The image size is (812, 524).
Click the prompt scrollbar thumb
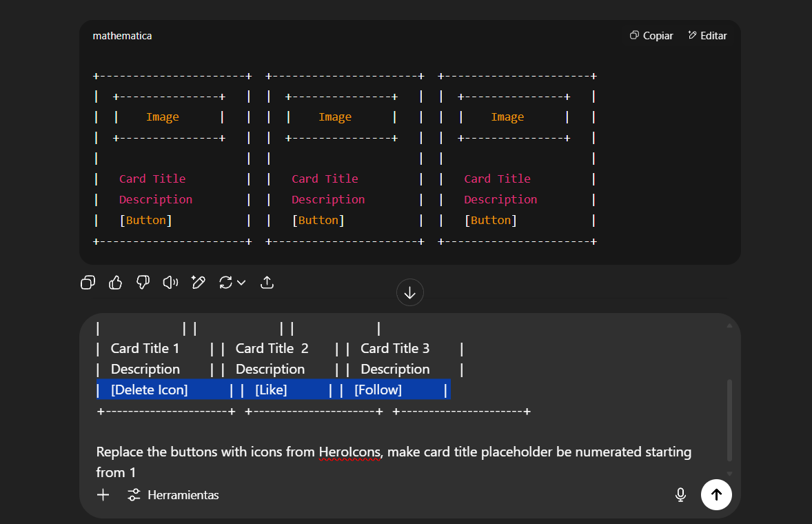730,420
